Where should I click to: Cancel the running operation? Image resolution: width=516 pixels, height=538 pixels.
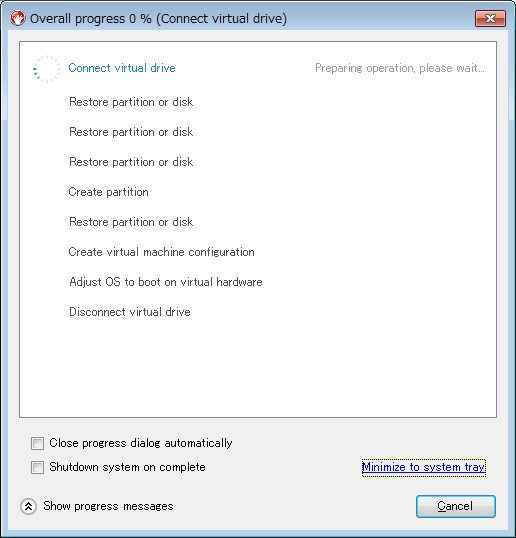pos(456,506)
